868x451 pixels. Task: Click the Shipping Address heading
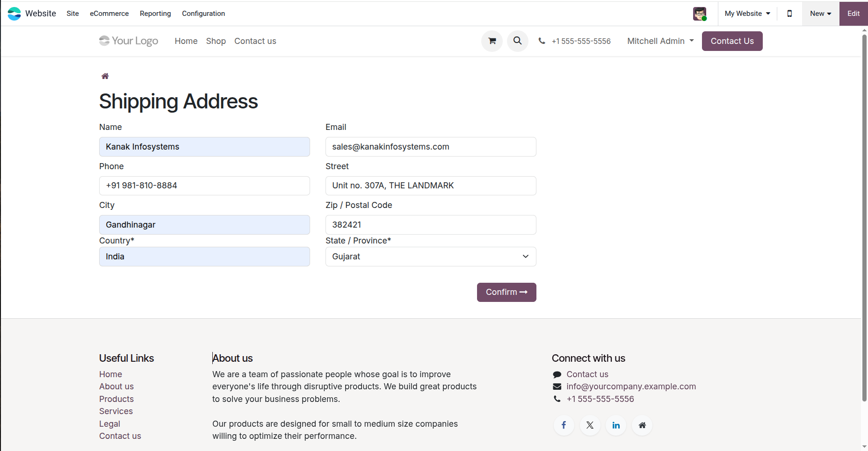pyautogui.click(x=178, y=101)
